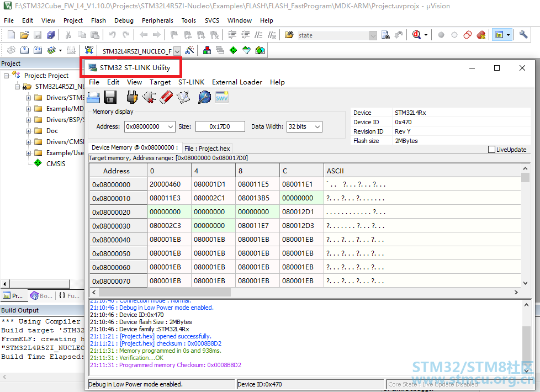Screen dimensions: 540x392
Task: Open the Flash menu in µVision
Action: pos(98,20)
